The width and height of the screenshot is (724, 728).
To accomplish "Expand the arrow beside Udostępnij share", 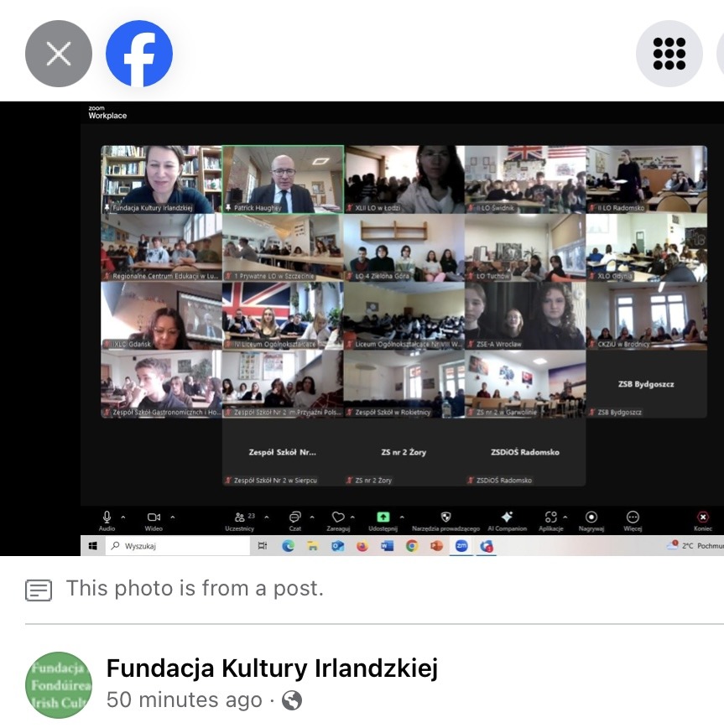I will tap(402, 517).
